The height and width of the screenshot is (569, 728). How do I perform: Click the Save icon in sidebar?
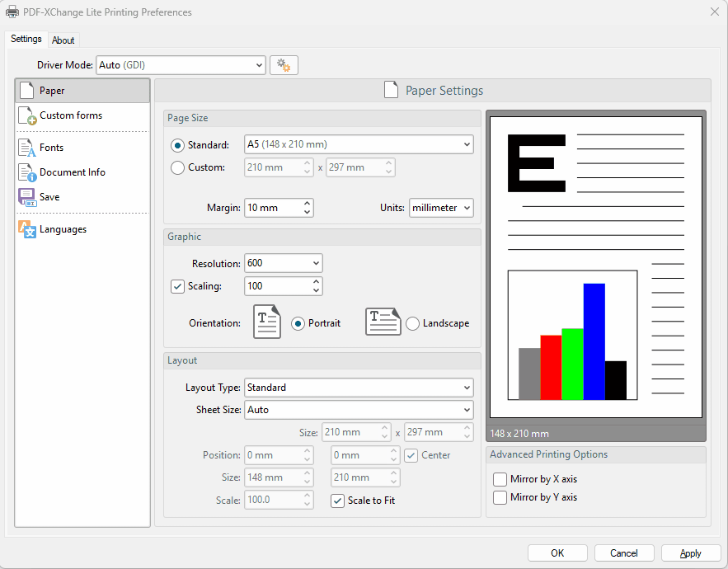[26, 197]
